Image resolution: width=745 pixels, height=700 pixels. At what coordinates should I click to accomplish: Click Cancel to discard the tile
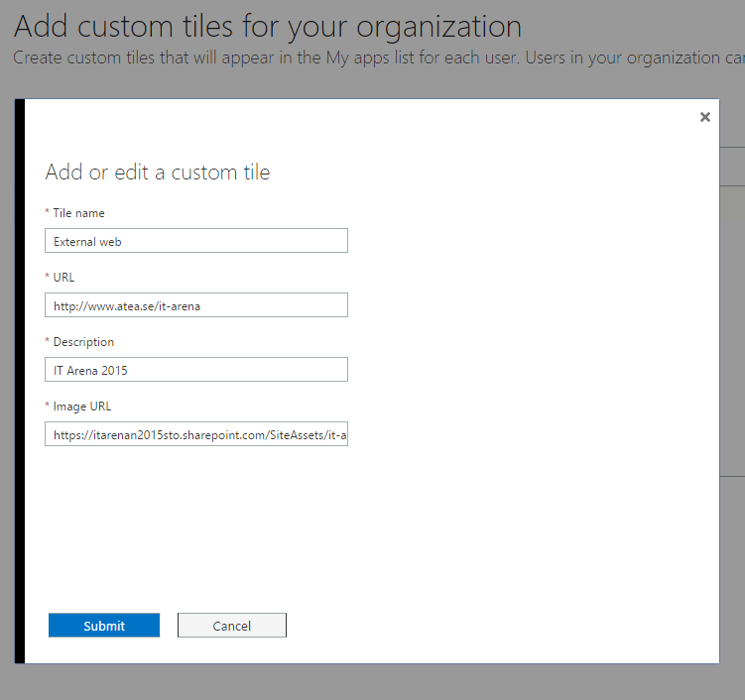click(232, 626)
